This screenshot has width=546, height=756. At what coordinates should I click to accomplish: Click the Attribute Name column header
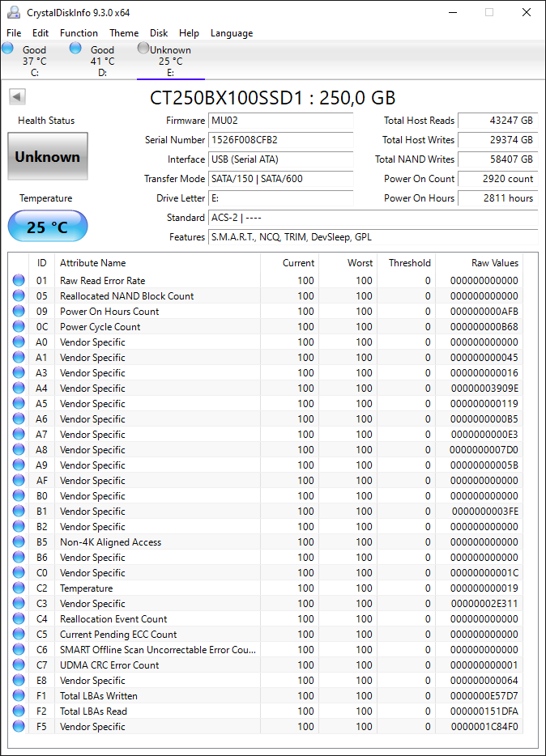157,263
